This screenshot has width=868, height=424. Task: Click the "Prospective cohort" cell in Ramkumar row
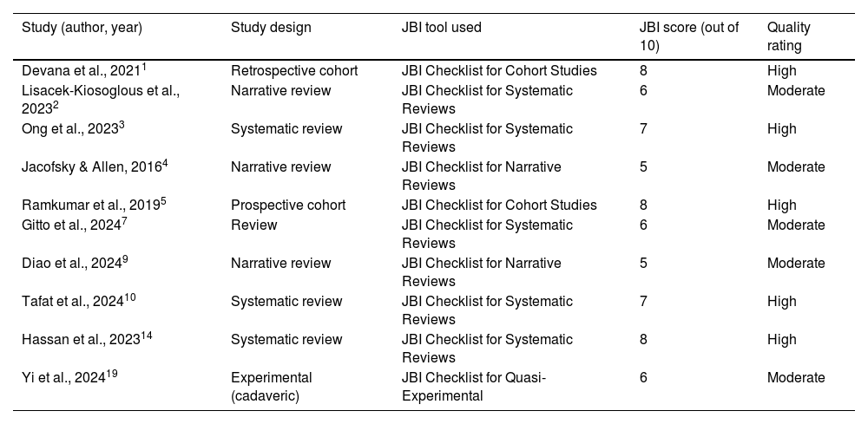(288, 205)
